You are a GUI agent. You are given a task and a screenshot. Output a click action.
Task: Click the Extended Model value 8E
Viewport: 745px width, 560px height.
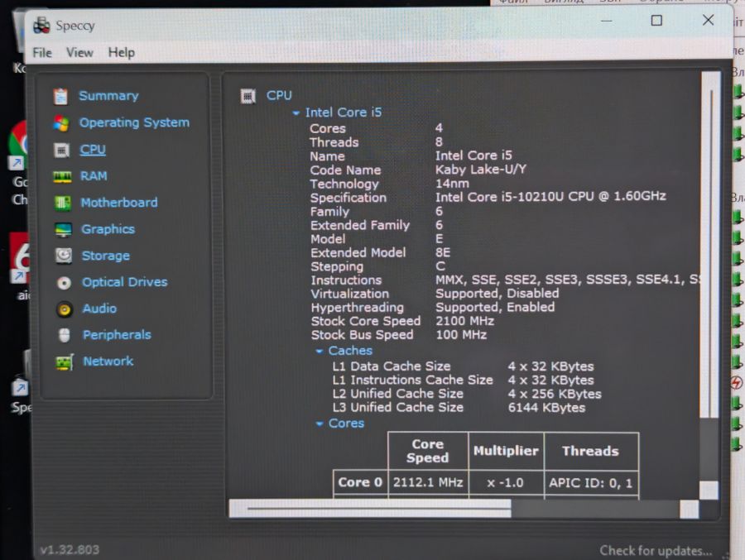[x=443, y=252]
